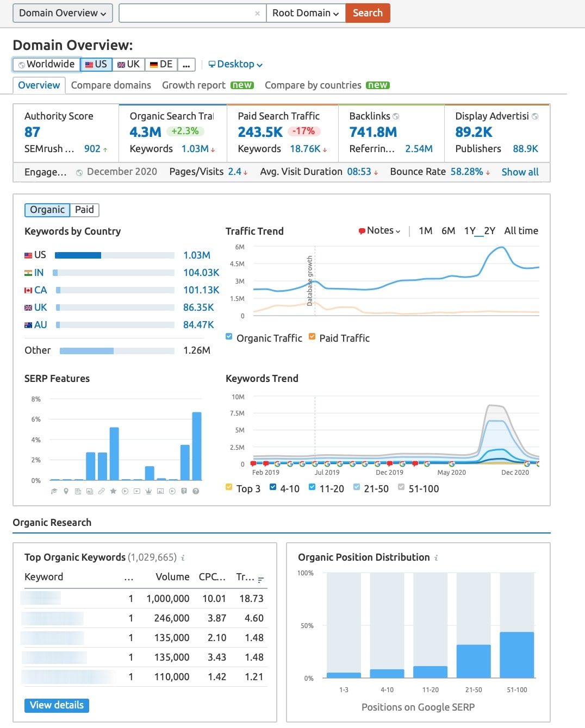Click the info icon beside Top Organic Keywords
The width and height of the screenshot is (585, 728).
click(183, 557)
